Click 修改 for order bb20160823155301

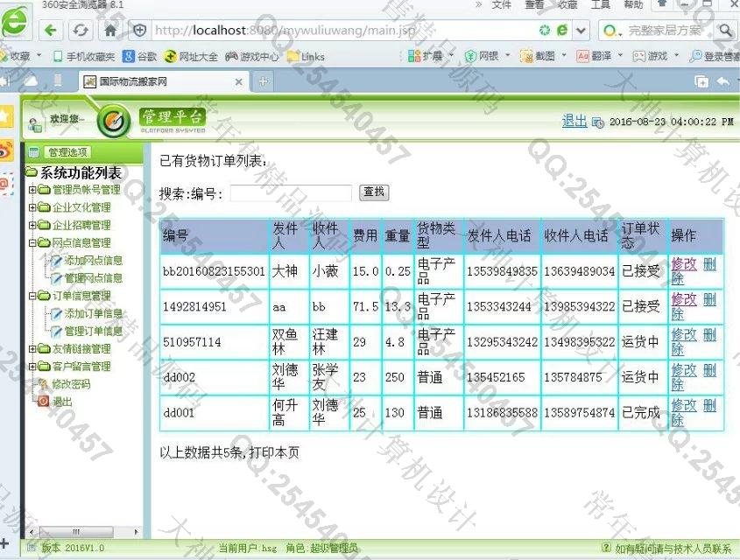point(684,264)
